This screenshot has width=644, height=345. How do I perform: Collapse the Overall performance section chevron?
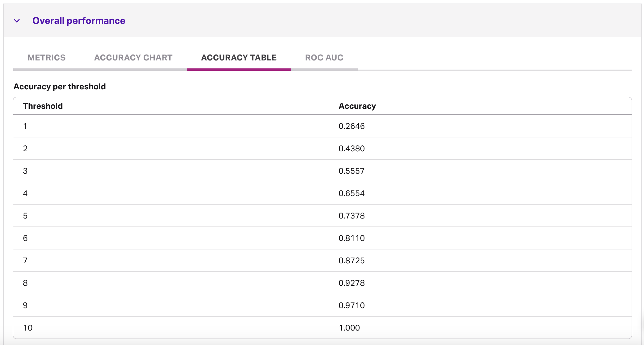(x=17, y=21)
